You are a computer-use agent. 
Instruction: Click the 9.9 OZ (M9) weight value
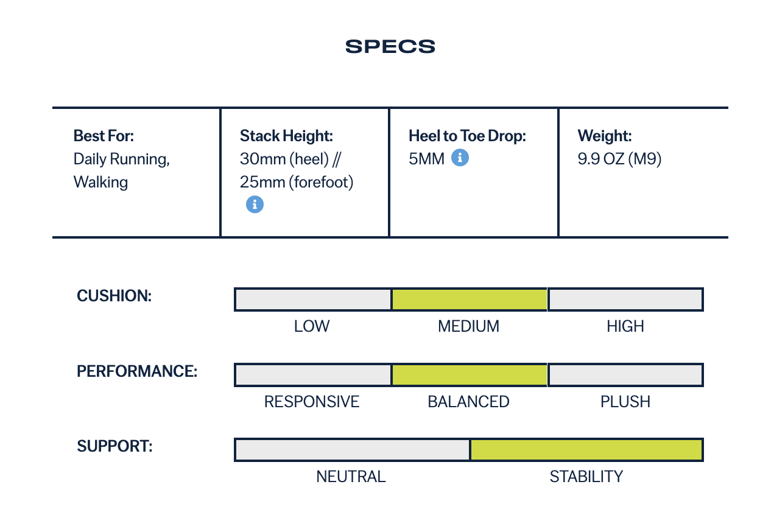pos(619,159)
